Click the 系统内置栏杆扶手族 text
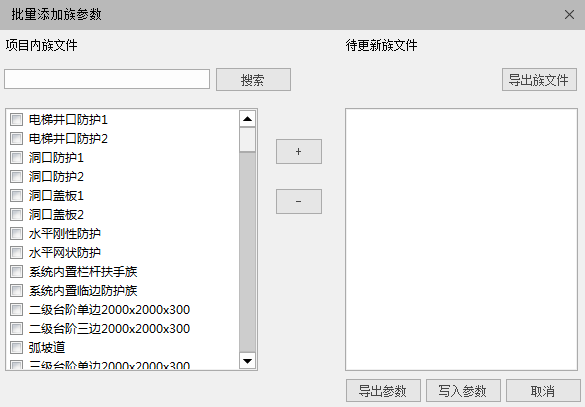 point(83,272)
